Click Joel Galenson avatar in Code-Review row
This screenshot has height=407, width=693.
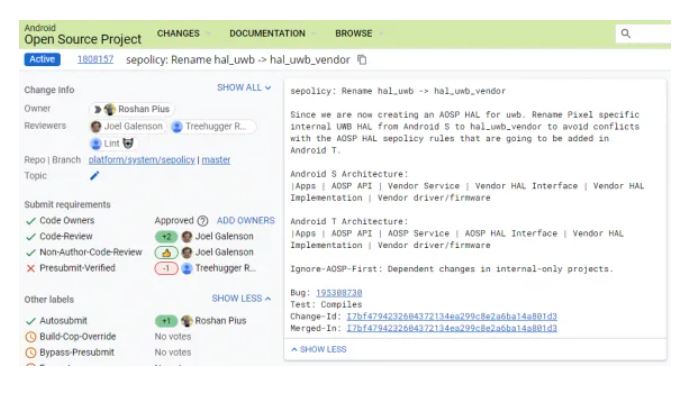[x=187, y=237]
